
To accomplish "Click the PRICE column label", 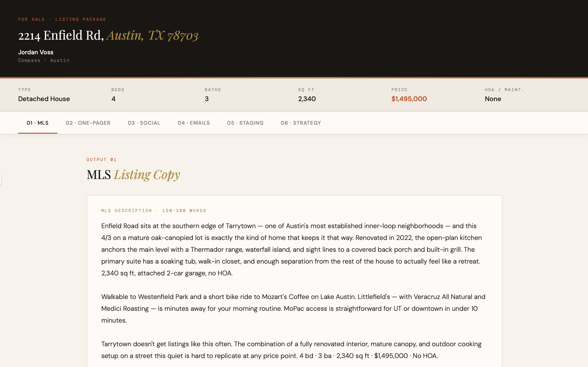I will (x=399, y=90).
